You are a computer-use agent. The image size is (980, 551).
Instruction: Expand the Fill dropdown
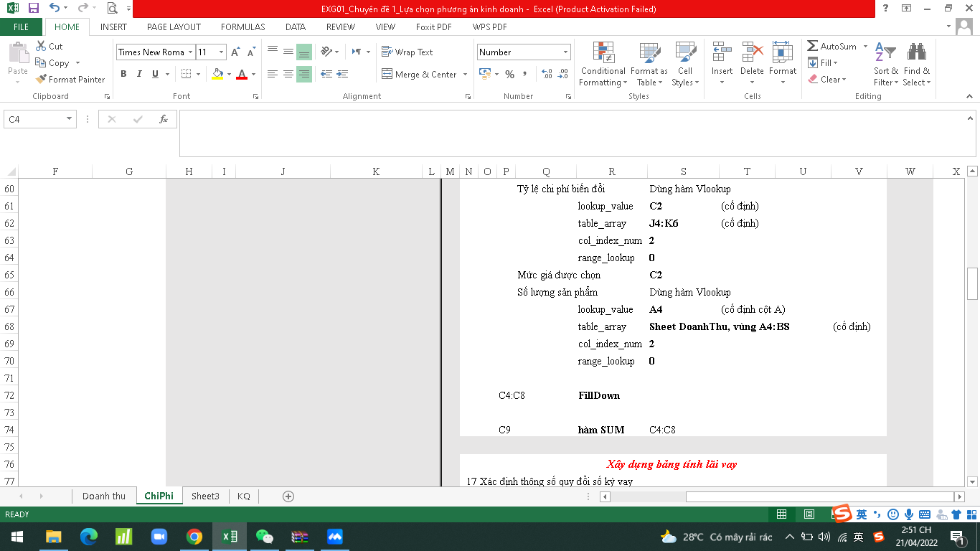(x=835, y=63)
